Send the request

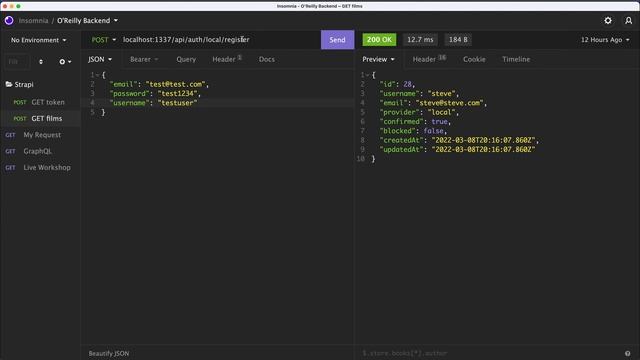(x=338, y=40)
